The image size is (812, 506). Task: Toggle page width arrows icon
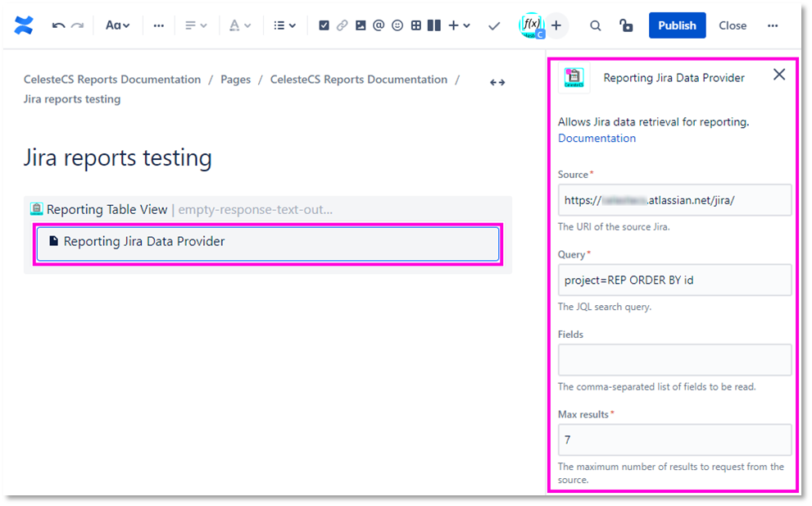tap(497, 83)
